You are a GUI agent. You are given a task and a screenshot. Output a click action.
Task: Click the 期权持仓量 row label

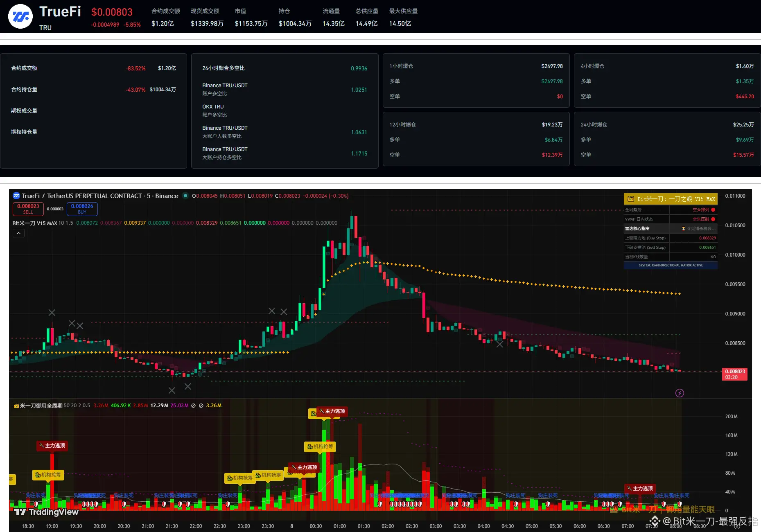coord(24,132)
